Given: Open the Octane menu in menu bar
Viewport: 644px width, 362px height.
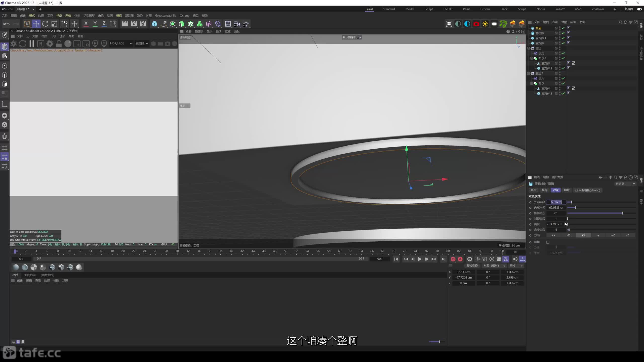Looking at the screenshot, I should [x=184, y=16].
